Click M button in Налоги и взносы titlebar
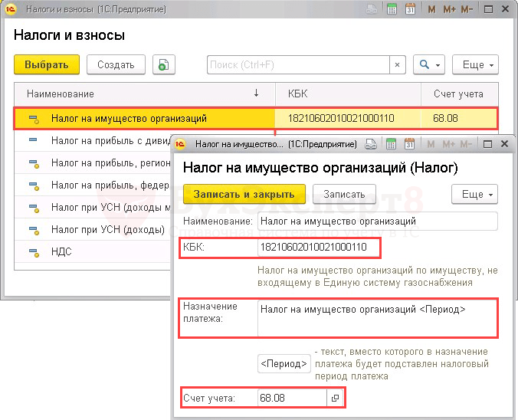 (431, 9)
